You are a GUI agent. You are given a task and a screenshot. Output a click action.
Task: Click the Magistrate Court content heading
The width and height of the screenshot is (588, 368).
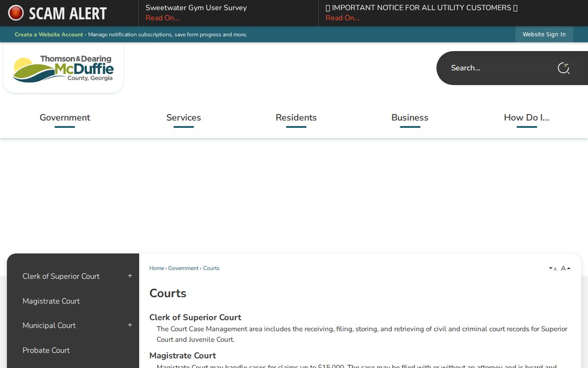coord(182,356)
